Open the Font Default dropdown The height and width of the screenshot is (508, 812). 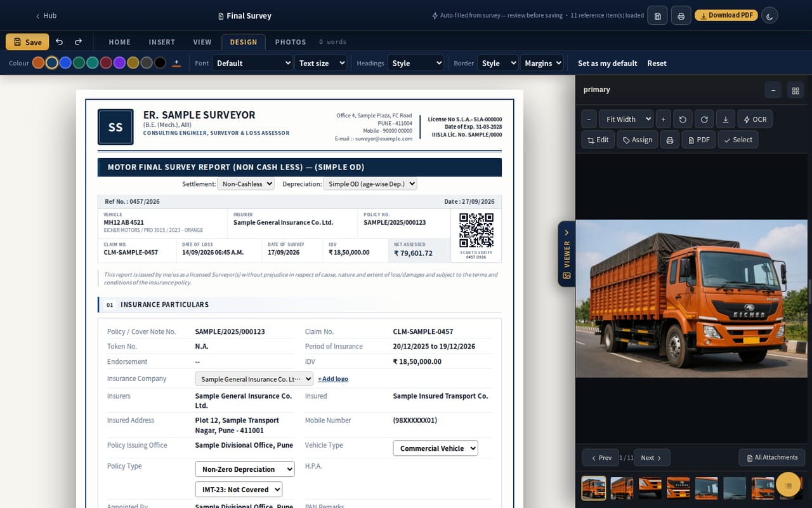coord(252,63)
